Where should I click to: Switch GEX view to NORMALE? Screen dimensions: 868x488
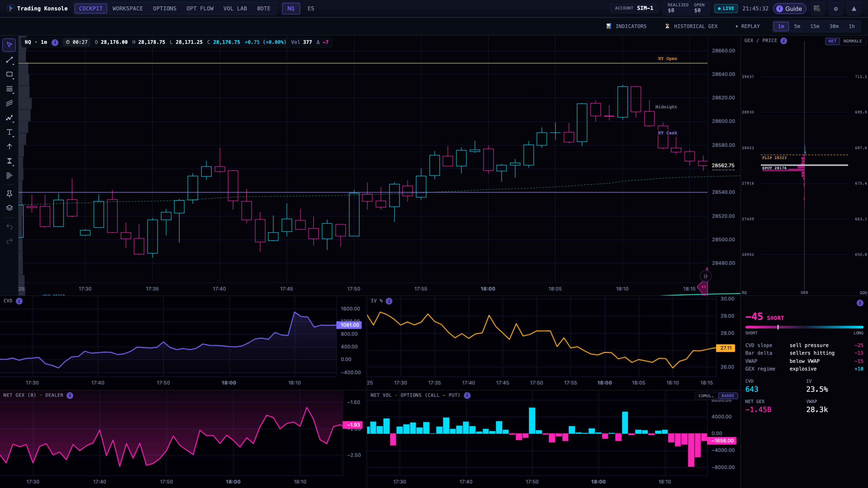pos(852,41)
